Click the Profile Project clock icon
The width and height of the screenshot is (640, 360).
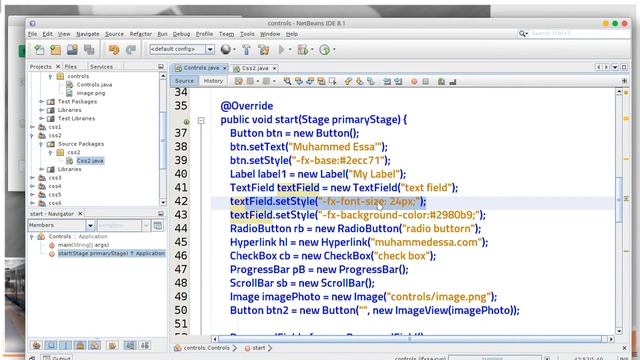324,50
